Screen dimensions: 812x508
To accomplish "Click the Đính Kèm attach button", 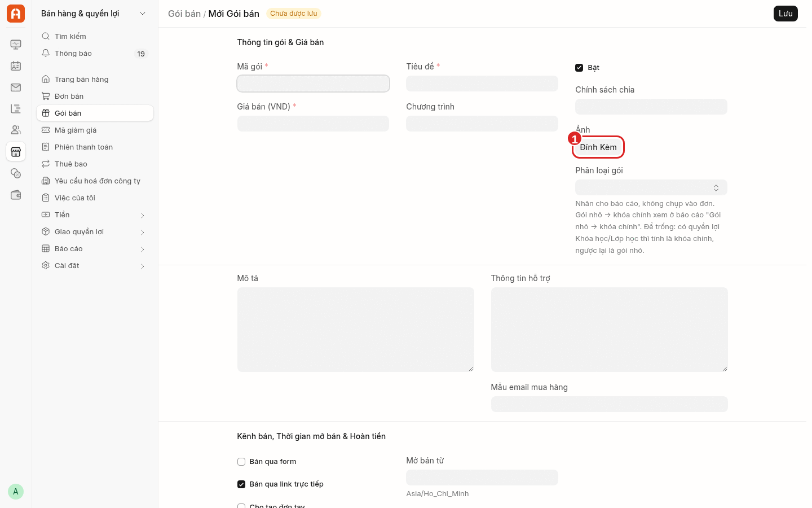I will point(598,147).
